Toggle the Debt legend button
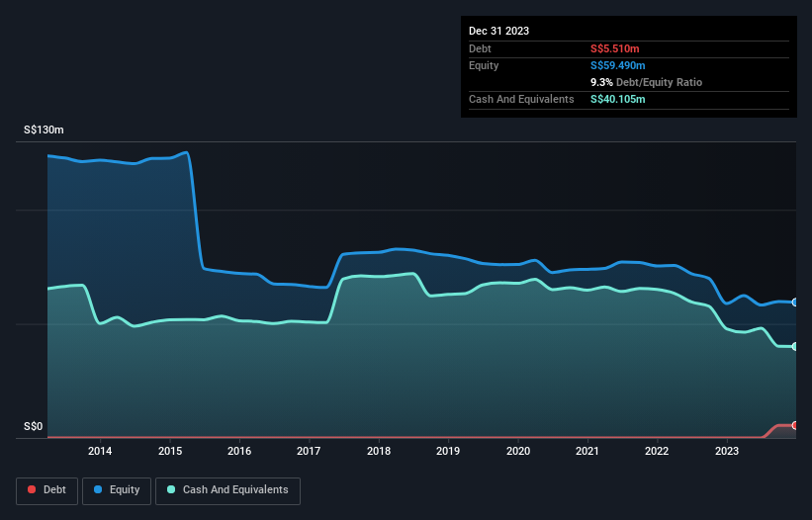This screenshot has height=520, width=812. [45, 489]
